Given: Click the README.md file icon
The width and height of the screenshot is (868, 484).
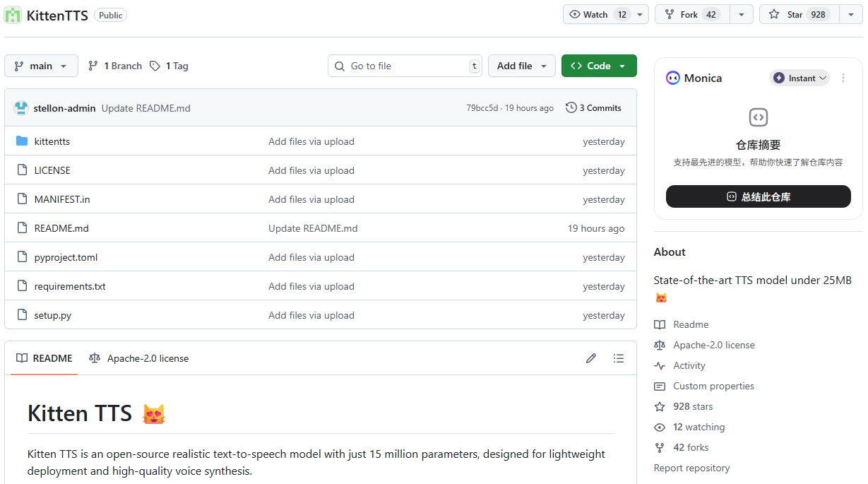Looking at the screenshot, I should [22, 228].
